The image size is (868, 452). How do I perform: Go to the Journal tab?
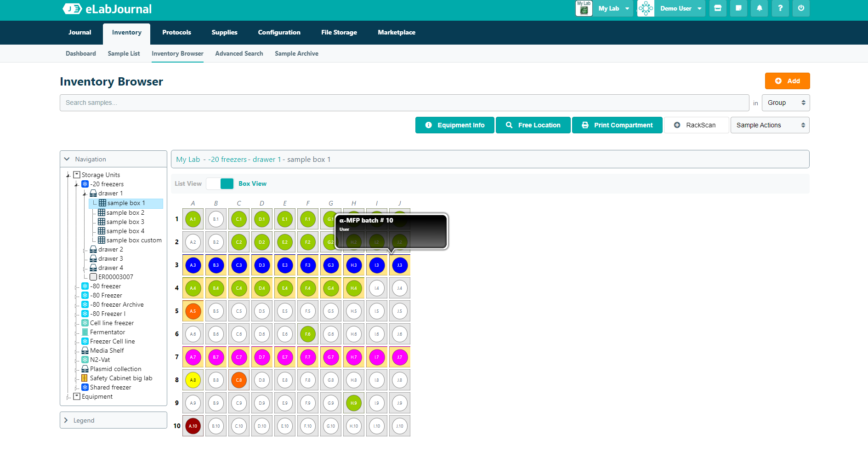pyautogui.click(x=80, y=32)
